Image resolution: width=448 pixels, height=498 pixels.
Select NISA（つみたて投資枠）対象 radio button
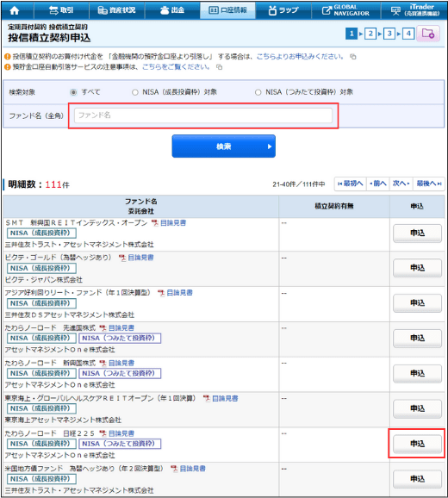[x=258, y=92]
